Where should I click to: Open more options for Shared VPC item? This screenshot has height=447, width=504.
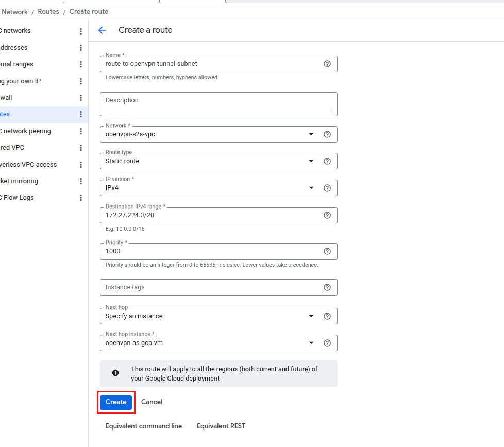81,148
